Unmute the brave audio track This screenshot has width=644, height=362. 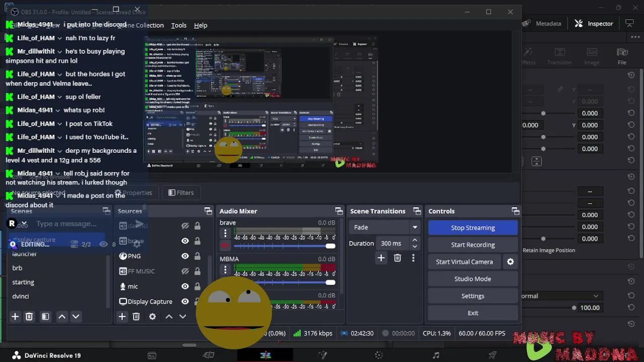point(225,246)
